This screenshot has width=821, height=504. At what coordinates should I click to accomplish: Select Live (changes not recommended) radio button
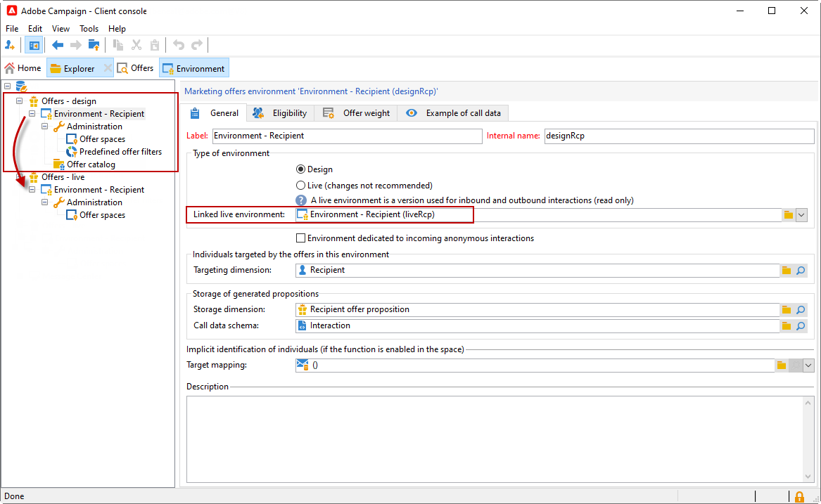click(300, 186)
